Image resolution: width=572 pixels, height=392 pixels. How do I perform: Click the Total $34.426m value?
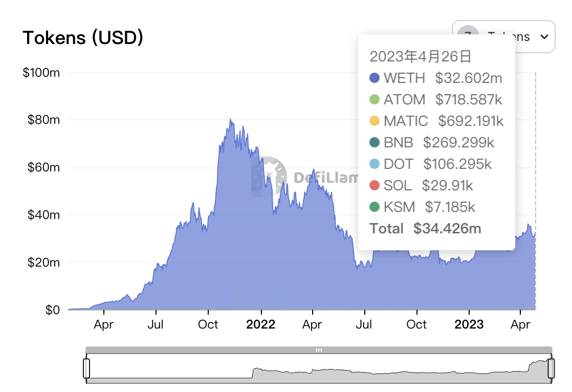click(447, 229)
